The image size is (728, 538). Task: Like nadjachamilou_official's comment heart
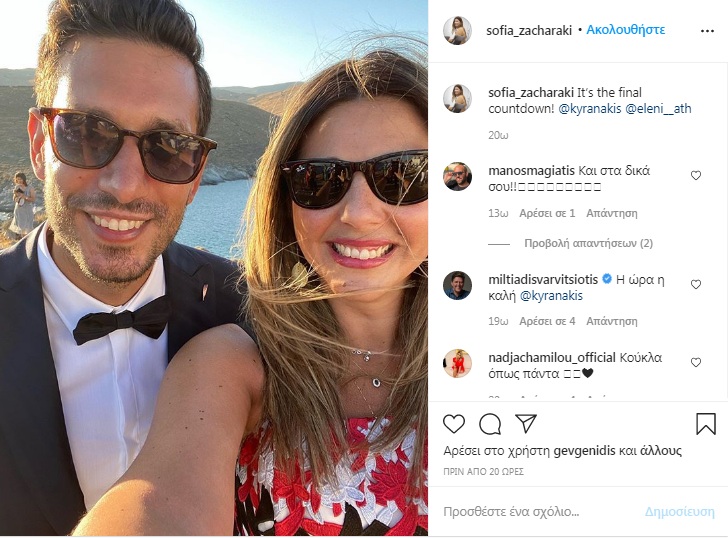(696, 363)
